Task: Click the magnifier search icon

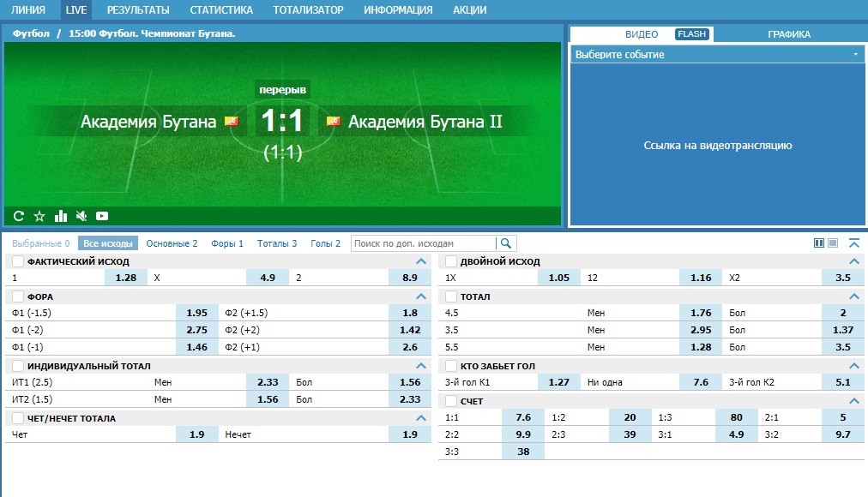Action: tap(505, 243)
